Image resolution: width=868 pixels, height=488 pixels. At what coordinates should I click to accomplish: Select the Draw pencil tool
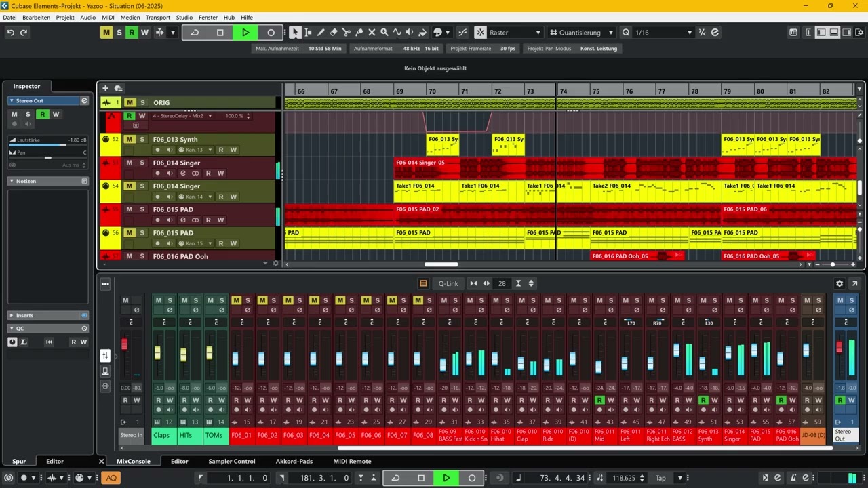pos(321,33)
